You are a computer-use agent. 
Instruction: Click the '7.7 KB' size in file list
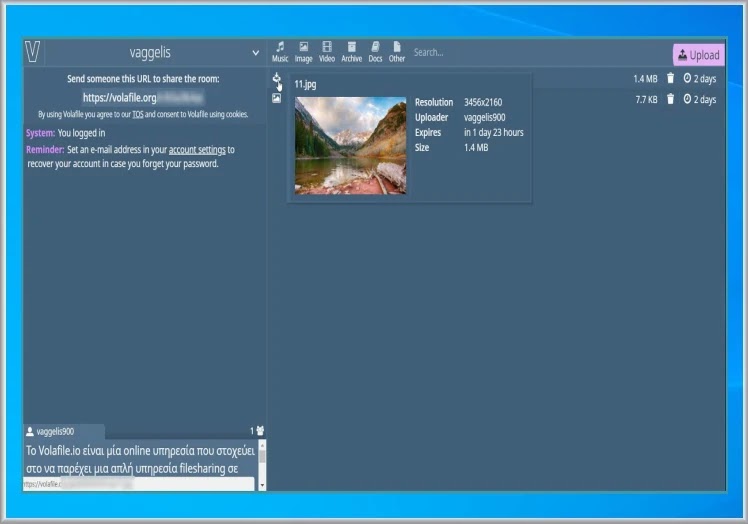646,100
